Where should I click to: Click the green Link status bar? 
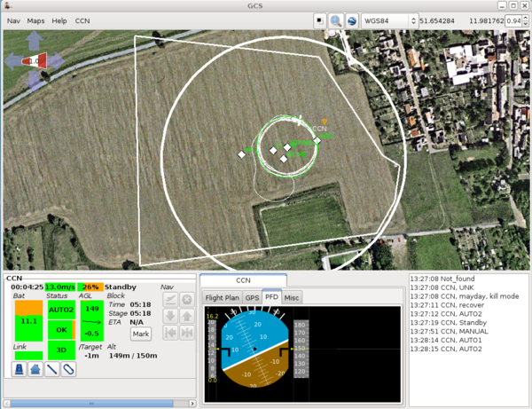[x=29, y=356]
